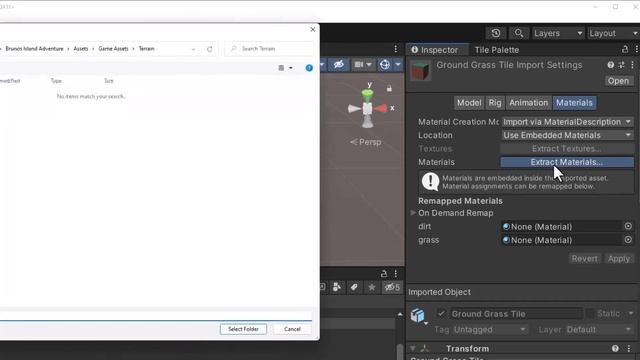Click the Project panel vertical scrollbar
This screenshot has height=360, width=640.
(x=400, y=351)
